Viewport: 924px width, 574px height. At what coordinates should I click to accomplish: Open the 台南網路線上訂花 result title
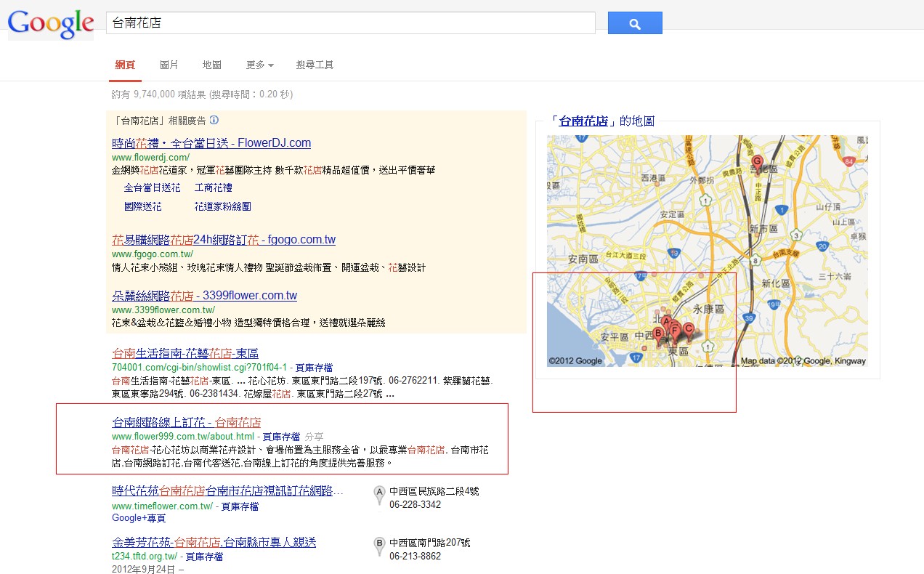point(186,422)
